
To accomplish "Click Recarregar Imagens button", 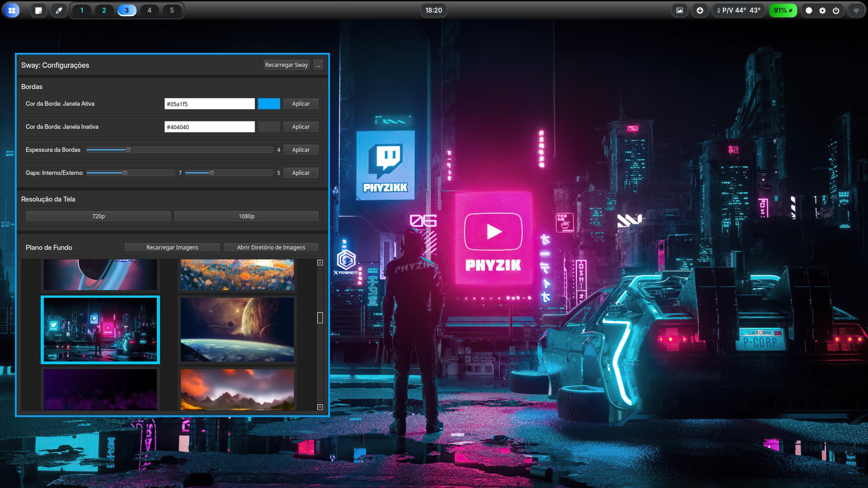I will 172,248.
